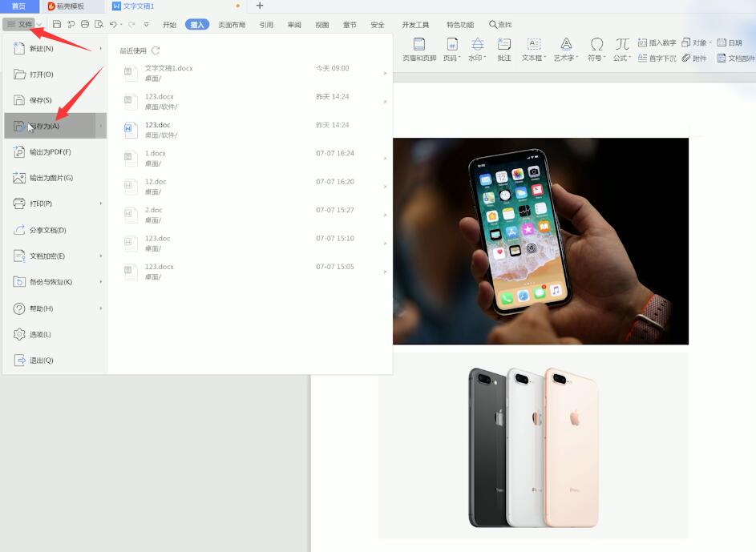The height and width of the screenshot is (552, 756).
Task: Switch to the 章节 ribbon tab
Action: (x=350, y=25)
